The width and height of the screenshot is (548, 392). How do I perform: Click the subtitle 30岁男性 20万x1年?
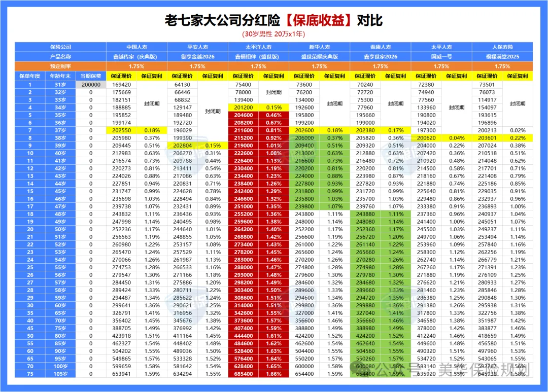point(273,34)
